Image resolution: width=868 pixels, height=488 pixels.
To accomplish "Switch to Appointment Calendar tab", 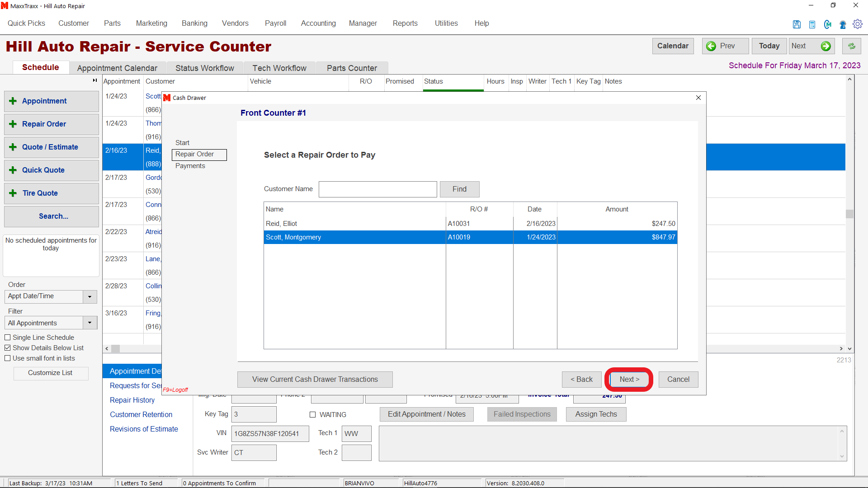I will pos(117,68).
